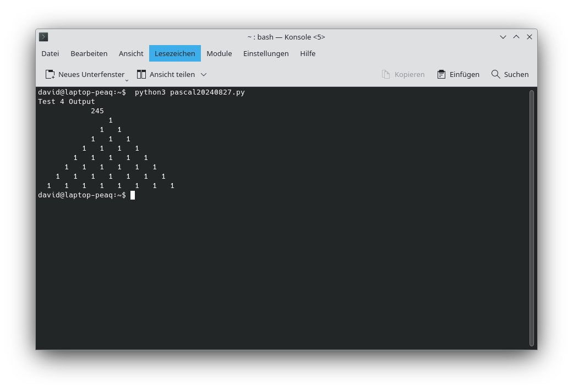Open the Lesezeichen menu
The height and width of the screenshot is (392, 573).
coord(174,53)
